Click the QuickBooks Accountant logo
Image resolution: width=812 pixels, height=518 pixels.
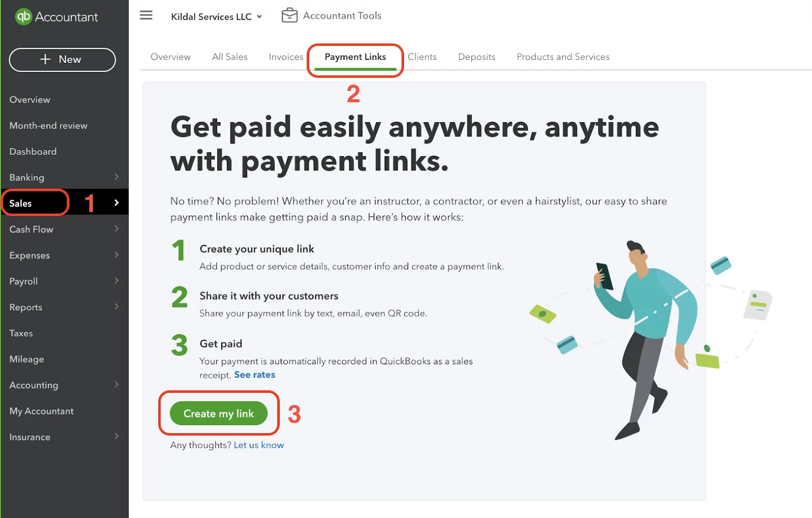coord(56,17)
